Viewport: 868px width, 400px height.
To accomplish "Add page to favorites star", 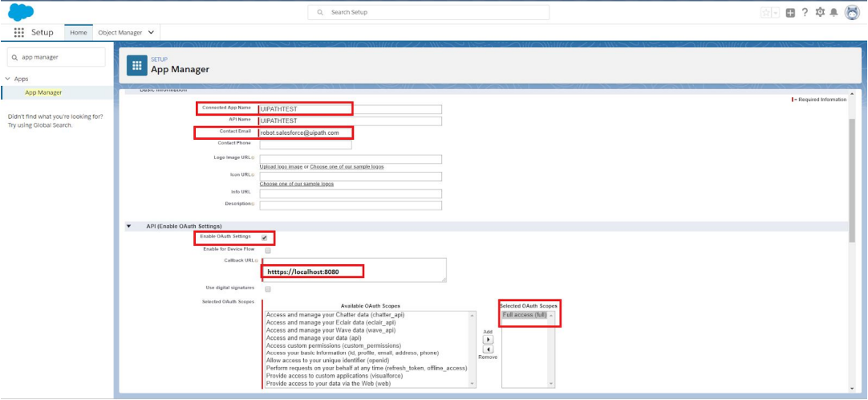I will (x=766, y=13).
